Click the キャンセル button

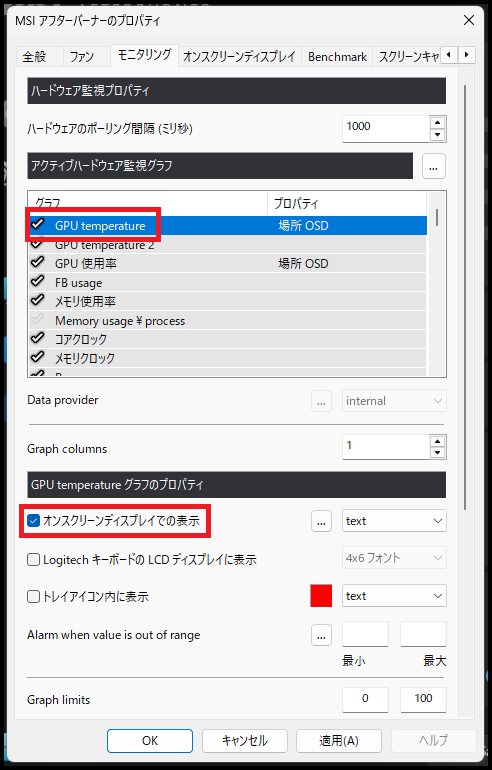(245, 741)
